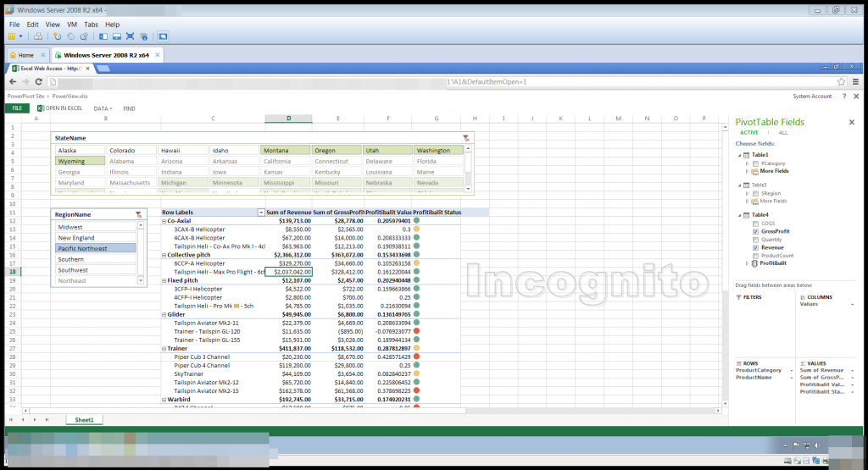Image resolution: width=868 pixels, height=470 pixels.
Task: Check the PCategory field checkbox
Action: coord(755,163)
